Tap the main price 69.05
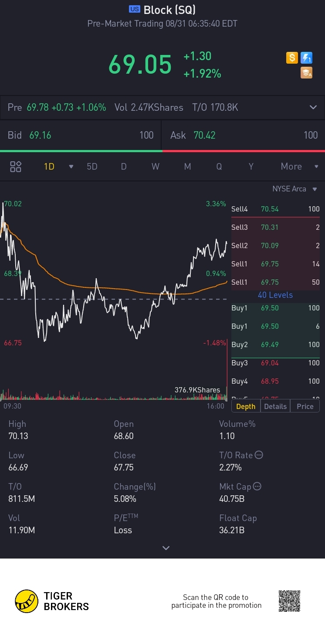This screenshot has width=325, height=644. point(140,65)
